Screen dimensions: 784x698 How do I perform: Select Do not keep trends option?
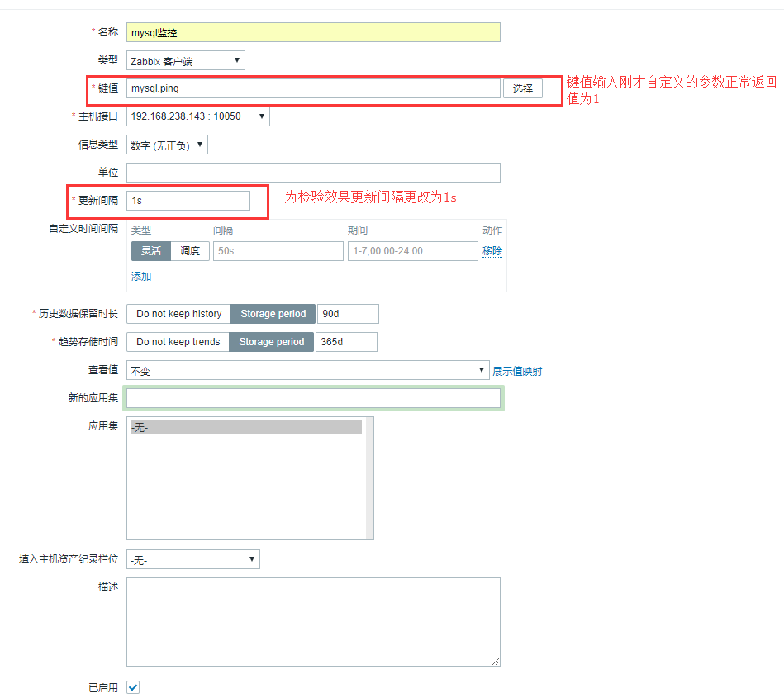click(178, 342)
